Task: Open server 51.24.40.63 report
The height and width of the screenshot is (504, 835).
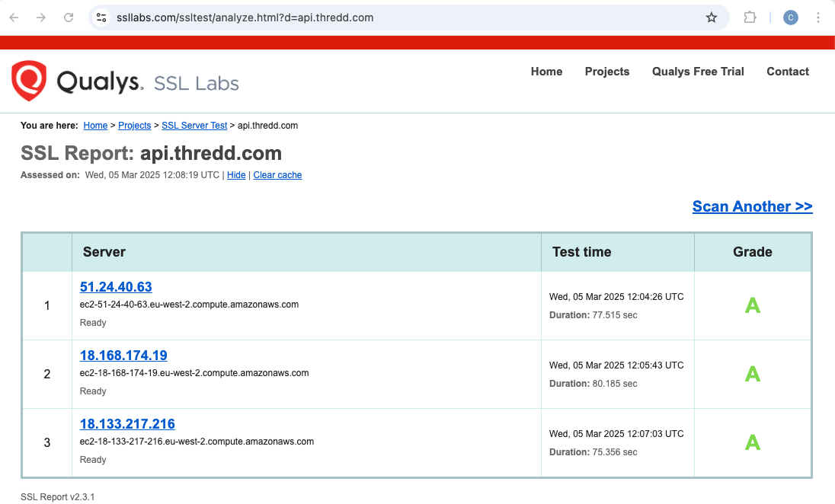Action: (116, 287)
